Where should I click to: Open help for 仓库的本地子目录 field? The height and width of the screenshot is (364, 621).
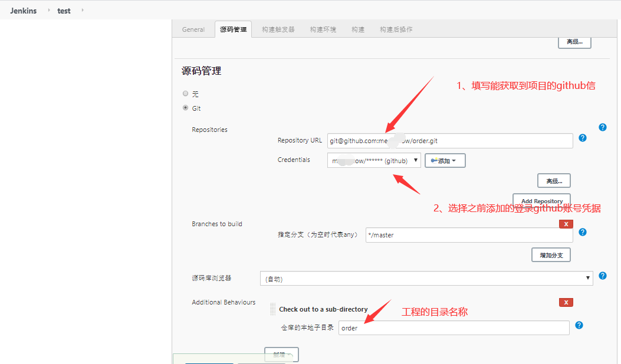click(x=579, y=325)
